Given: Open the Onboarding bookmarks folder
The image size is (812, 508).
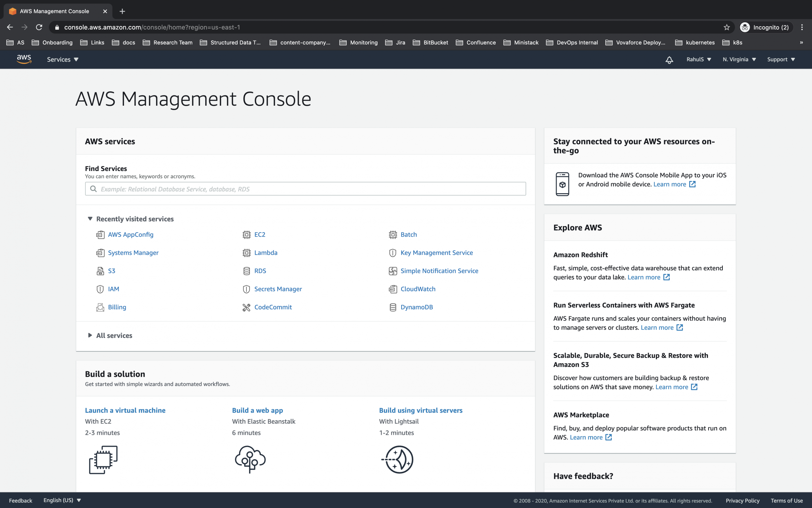Looking at the screenshot, I should pos(52,42).
